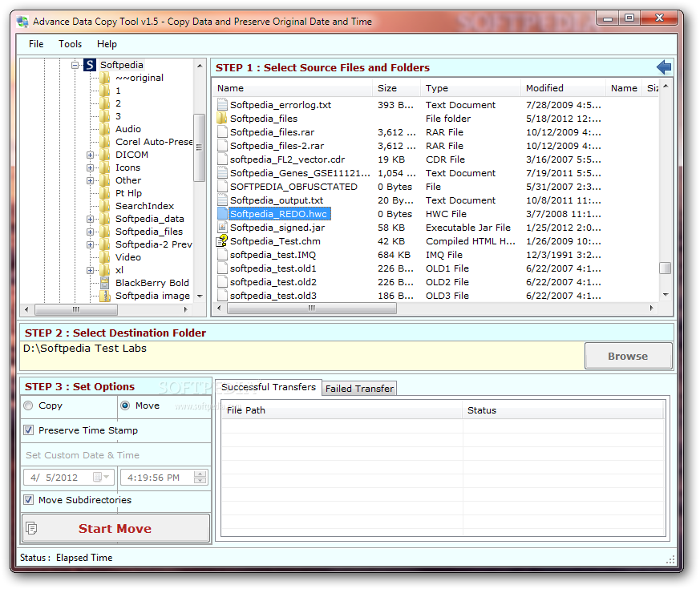Image resolution: width=700 pixels, height=589 pixels.
Task: Uncheck the Move Subdirectories checkbox
Action: pyautogui.click(x=29, y=500)
